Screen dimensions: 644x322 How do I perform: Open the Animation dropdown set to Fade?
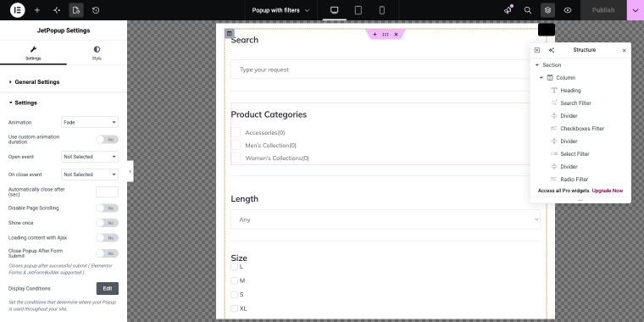90,122
